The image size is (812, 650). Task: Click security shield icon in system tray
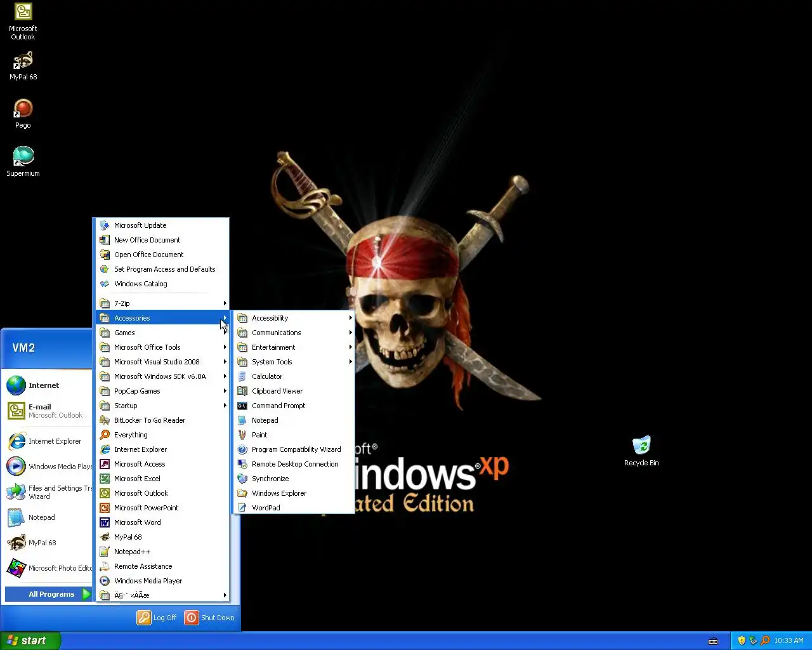(x=741, y=640)
